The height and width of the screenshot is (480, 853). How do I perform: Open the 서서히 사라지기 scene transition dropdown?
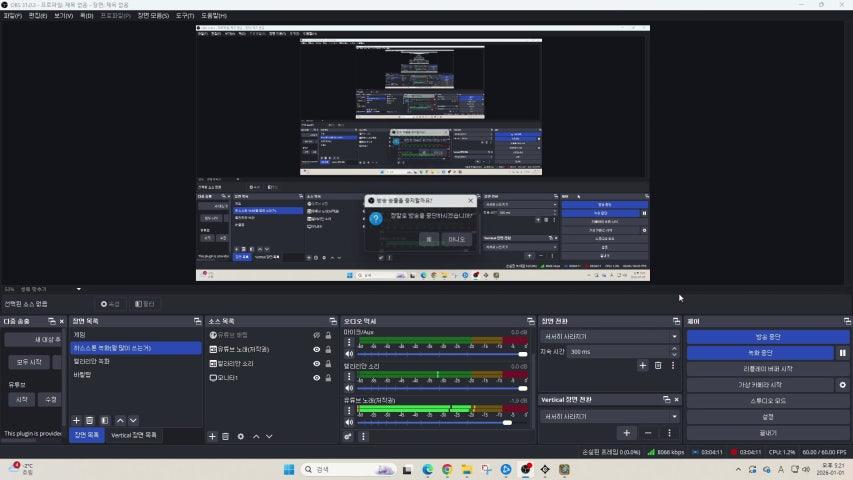point(606,336)
